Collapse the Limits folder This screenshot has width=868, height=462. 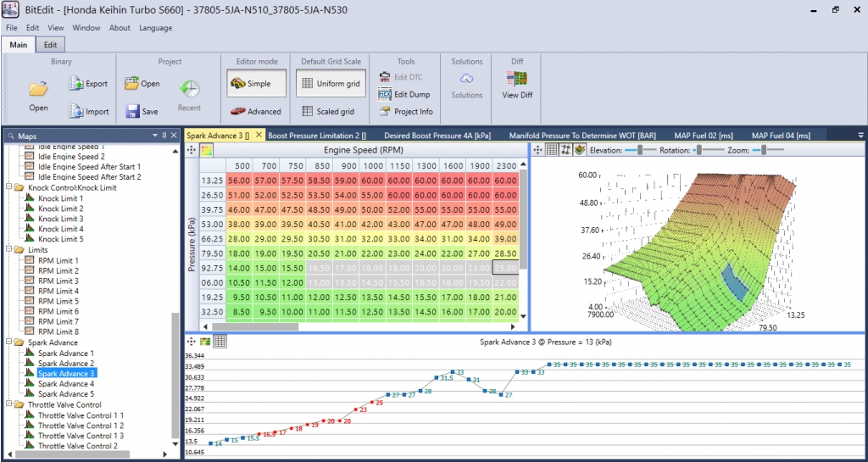(x=8, y=249)
